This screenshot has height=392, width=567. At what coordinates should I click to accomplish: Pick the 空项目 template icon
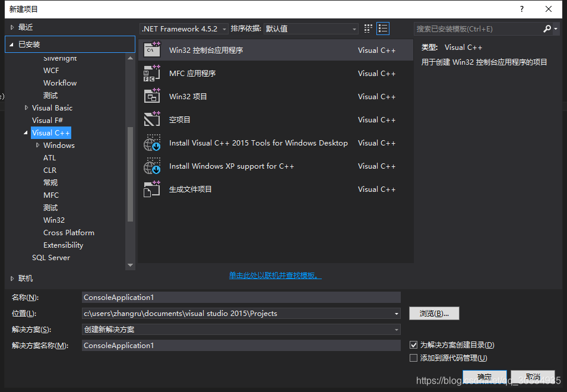pyautogui.click(x=152, y=119)
